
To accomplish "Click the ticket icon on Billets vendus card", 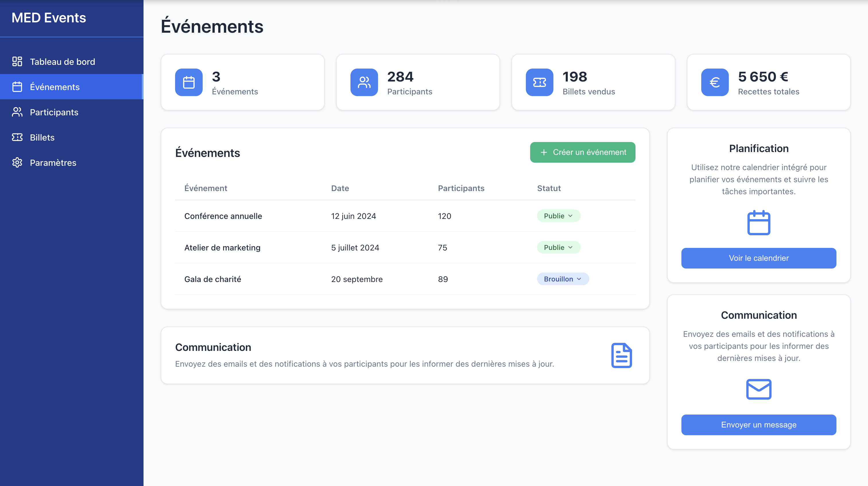I will coord(539,82).
